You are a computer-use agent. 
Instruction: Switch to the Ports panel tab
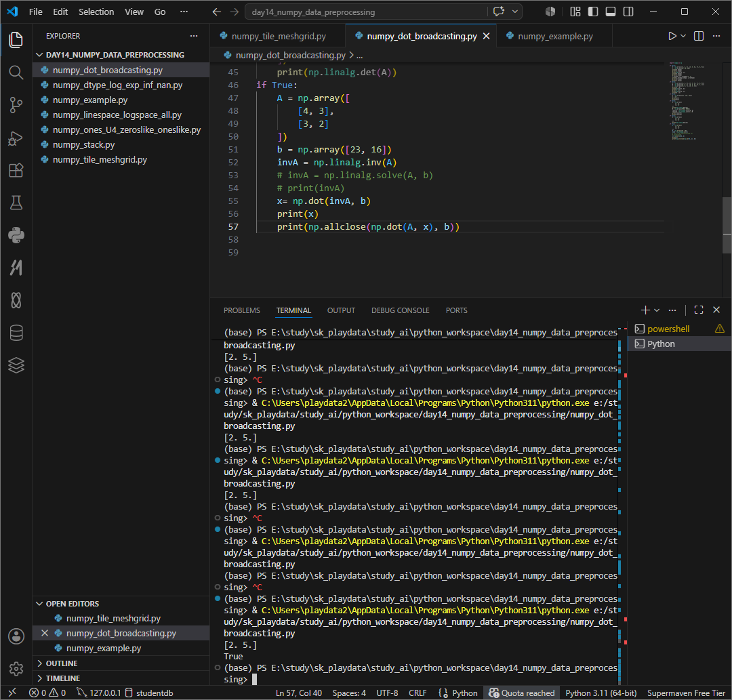pyautogui.click(x=456, y=310)
